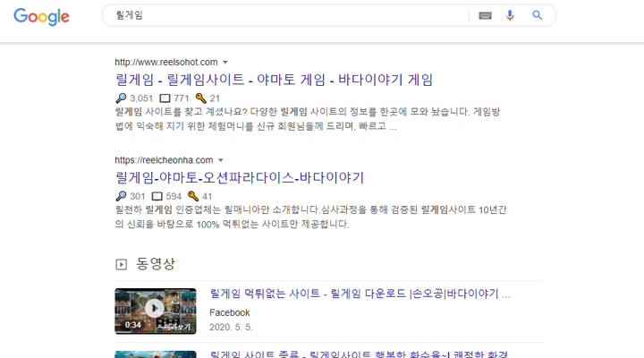
Task: Click snippet text starting 릴천하 릴게임 인증업체는
Action: (x=311, y=217)
